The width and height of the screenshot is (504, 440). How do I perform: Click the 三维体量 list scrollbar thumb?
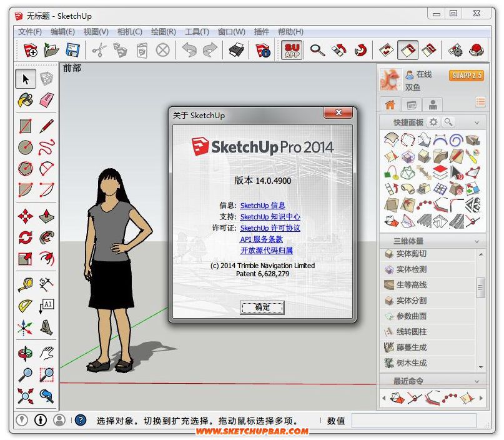[480, 287]
